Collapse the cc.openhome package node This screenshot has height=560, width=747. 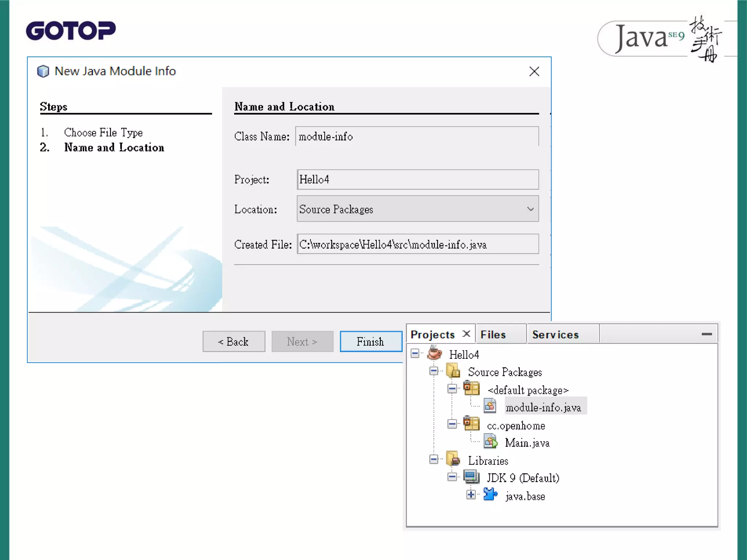(x=452, y=424)
